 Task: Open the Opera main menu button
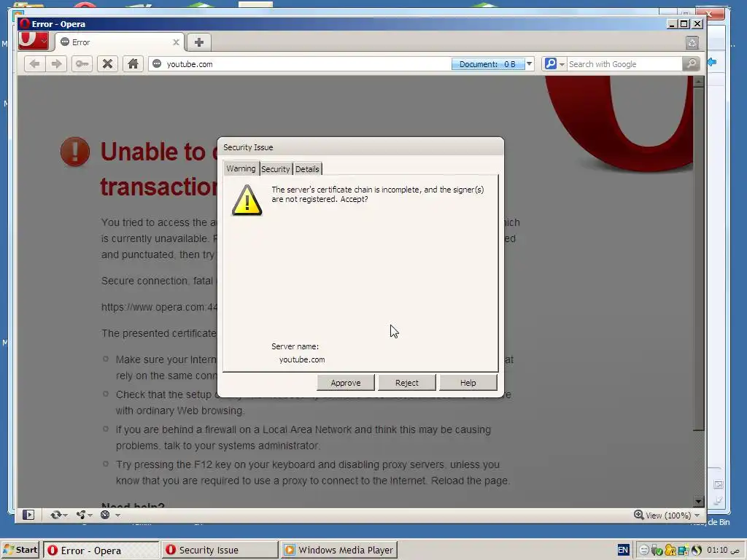pyautogui.click(x=34, y=42)
